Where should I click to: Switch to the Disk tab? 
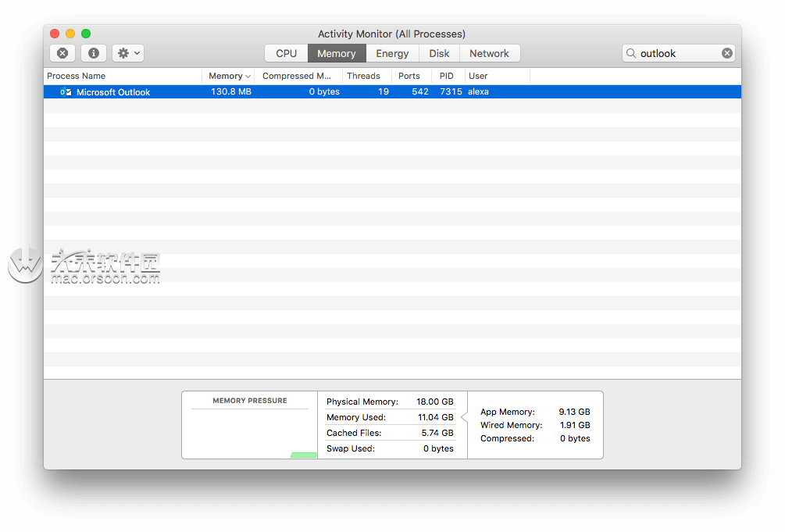click(439, 54)
